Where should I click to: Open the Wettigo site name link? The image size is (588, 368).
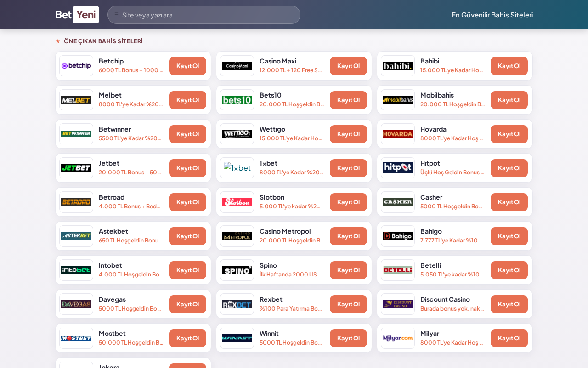[x=272, y=129]
